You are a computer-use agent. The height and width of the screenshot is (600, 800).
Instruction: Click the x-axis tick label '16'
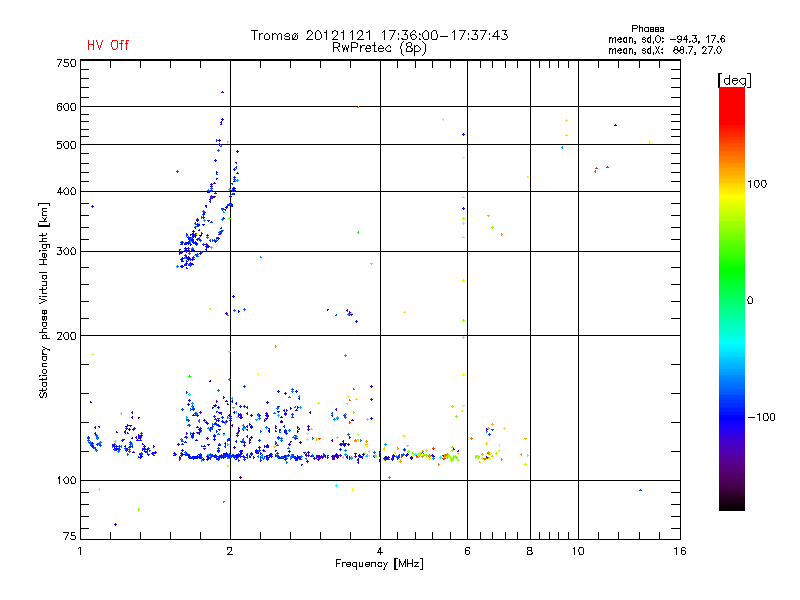tap(680, 551)
